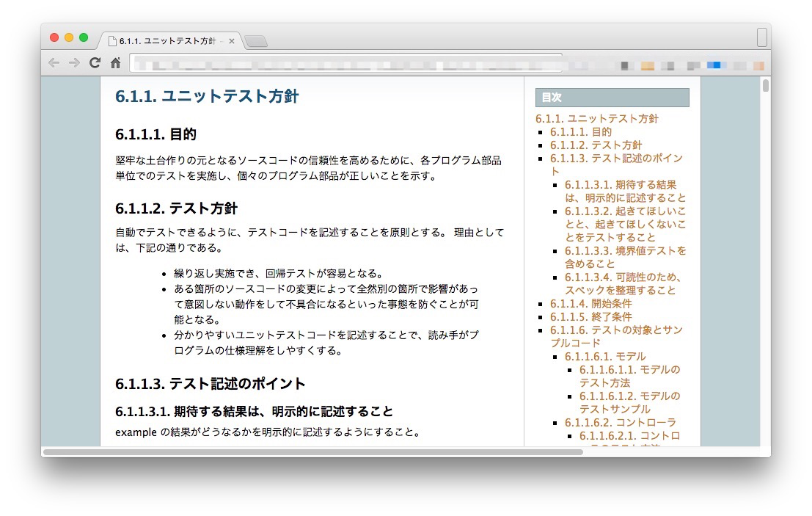Screen dimensions: 812x516
Task: Open a new browser tab
Action: pos(256,41)
